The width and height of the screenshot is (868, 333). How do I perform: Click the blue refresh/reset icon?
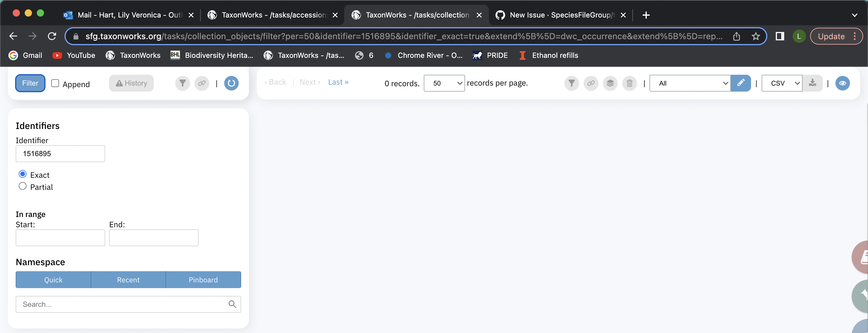coord(231,83)
